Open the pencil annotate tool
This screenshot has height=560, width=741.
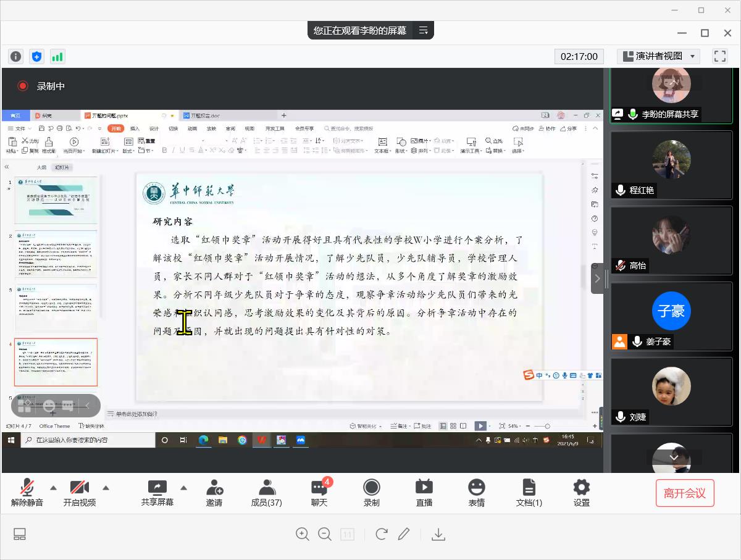pos(404,534)
